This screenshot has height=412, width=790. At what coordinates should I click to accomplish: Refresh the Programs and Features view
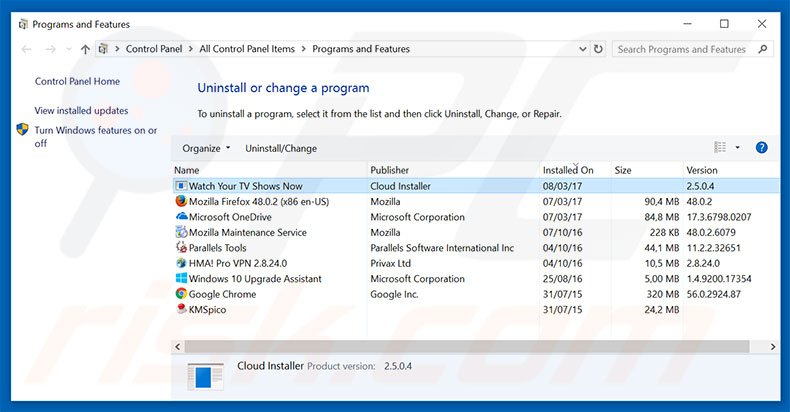[x=598, y=49]
